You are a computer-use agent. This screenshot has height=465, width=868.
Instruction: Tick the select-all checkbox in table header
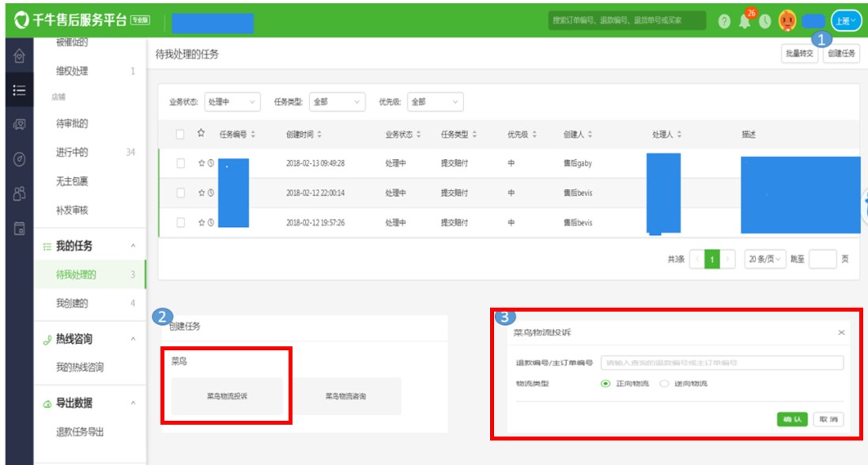click(181, 134)
